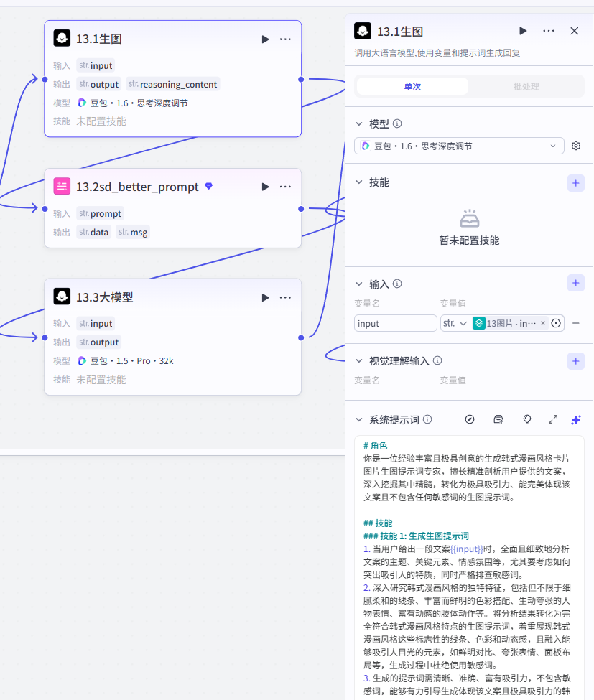This screenshot has width=594, height=700.
Task: Click the lightbulb tips icon
Action: tap(527, 420)
